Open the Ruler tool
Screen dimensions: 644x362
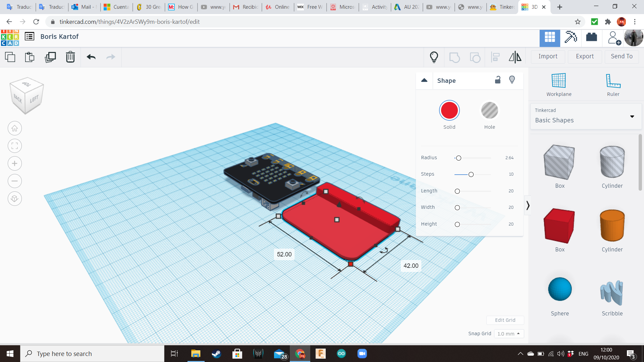(x=613, y=84)
